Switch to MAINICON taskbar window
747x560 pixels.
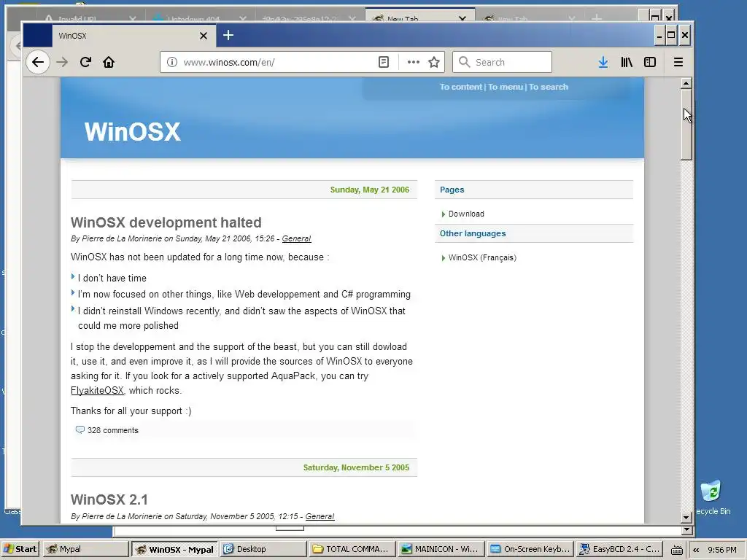441,549
